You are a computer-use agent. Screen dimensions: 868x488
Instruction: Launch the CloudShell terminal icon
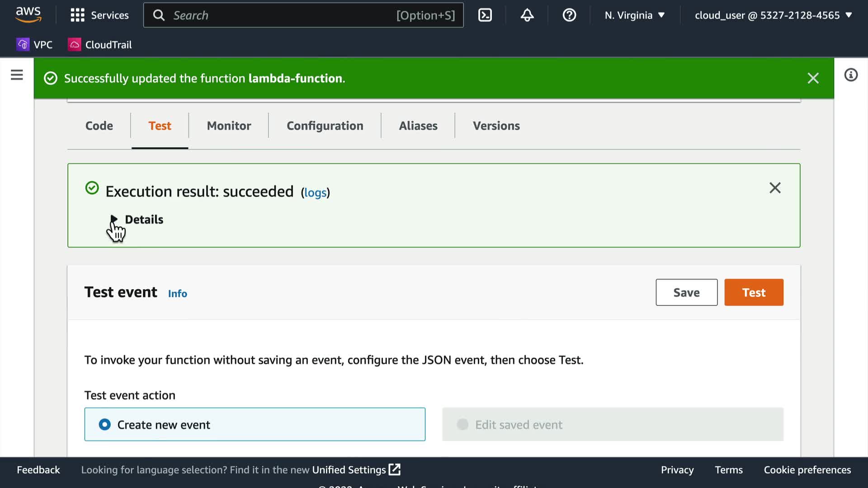[485, 15]
